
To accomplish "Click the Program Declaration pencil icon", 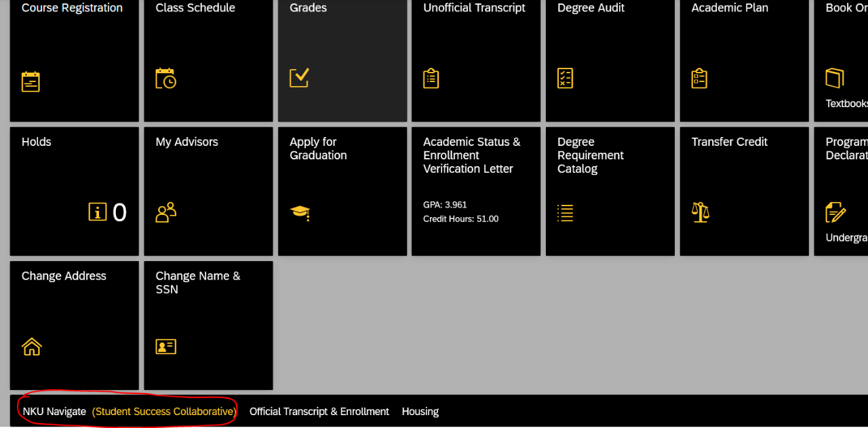I will point(835,211).
